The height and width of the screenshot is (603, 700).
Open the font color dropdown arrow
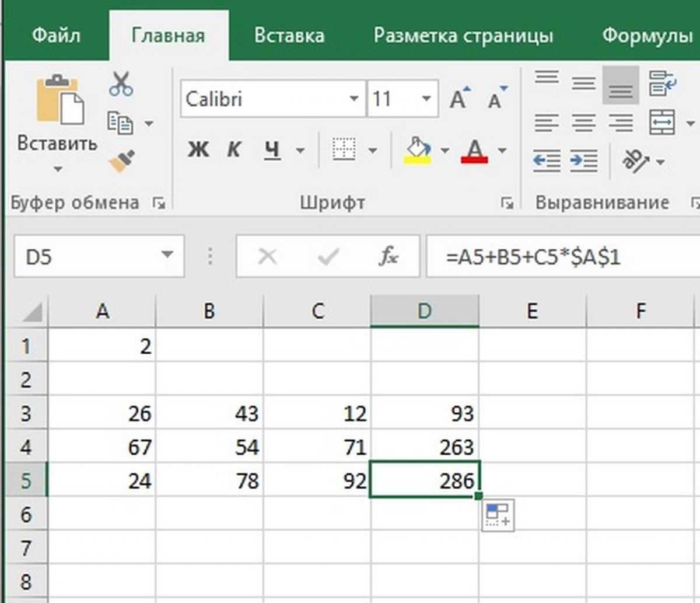click(502, 151)
